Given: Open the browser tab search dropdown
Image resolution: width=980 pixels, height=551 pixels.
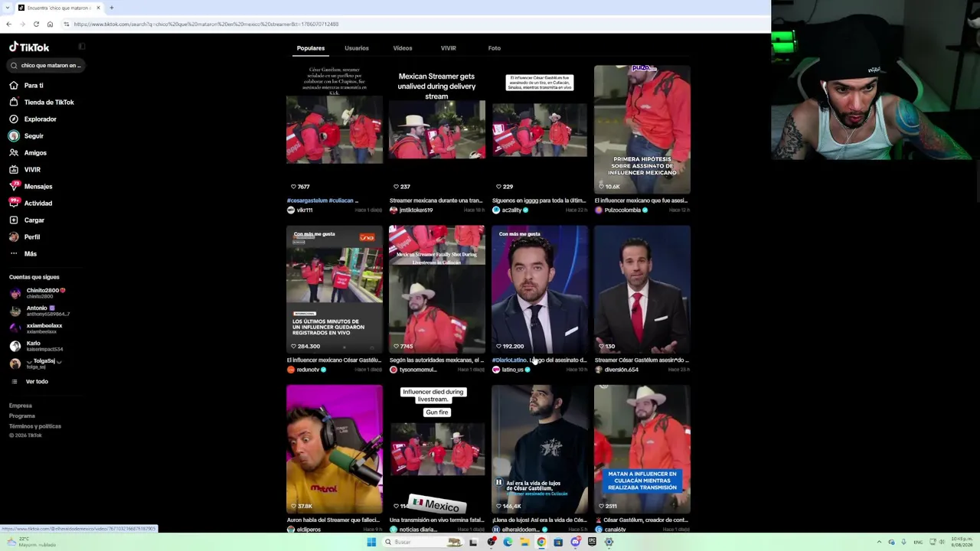Looking at the screenshot, I should tap(7, 8).
